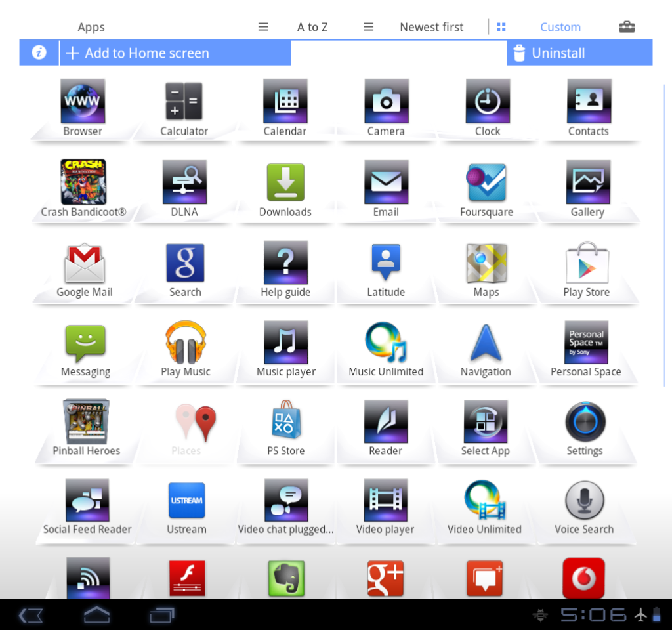Select A to Z sorting
This screenshot has width=672, height=630.
[312, 27]
